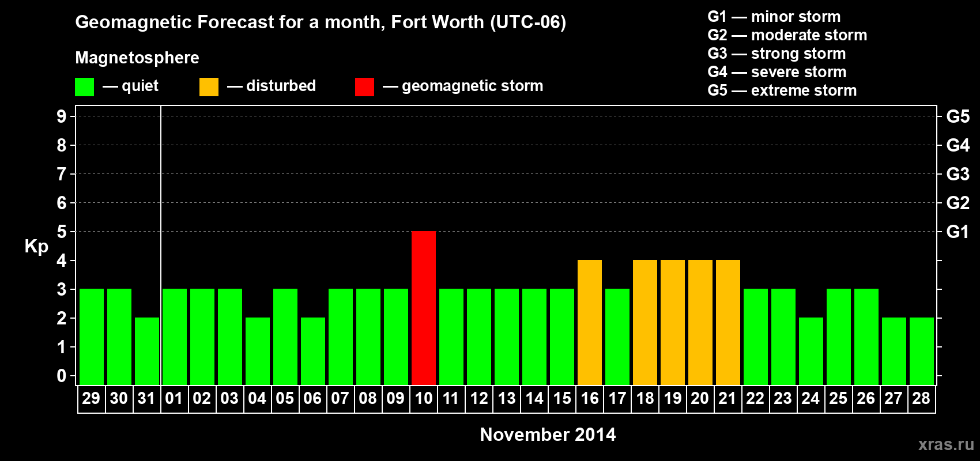Click the 'disturbed' legend label

pos(281,86)
